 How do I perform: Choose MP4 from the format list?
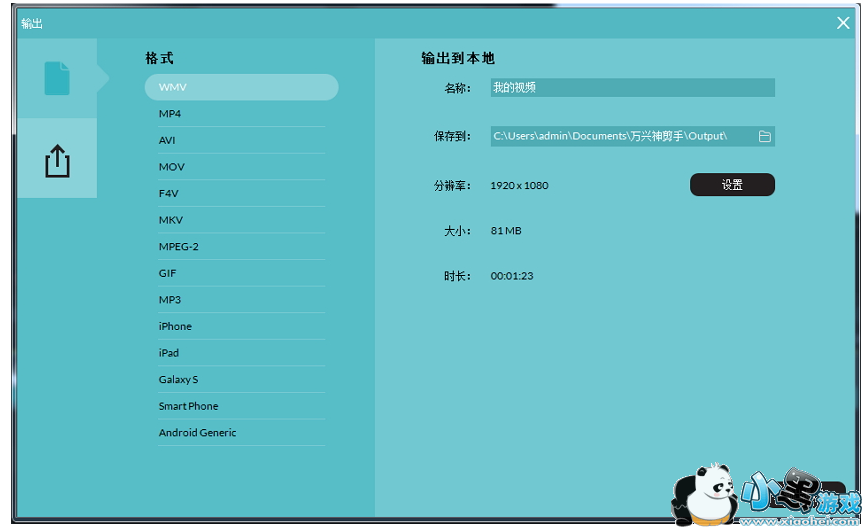pos(242,113)
